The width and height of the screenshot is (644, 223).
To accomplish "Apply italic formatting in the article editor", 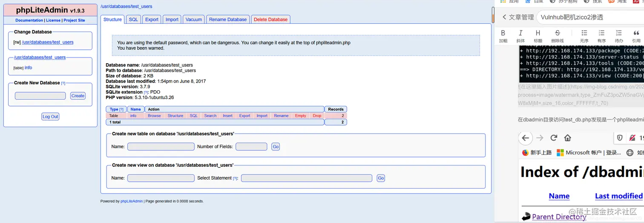I will (x=520, y=33).
